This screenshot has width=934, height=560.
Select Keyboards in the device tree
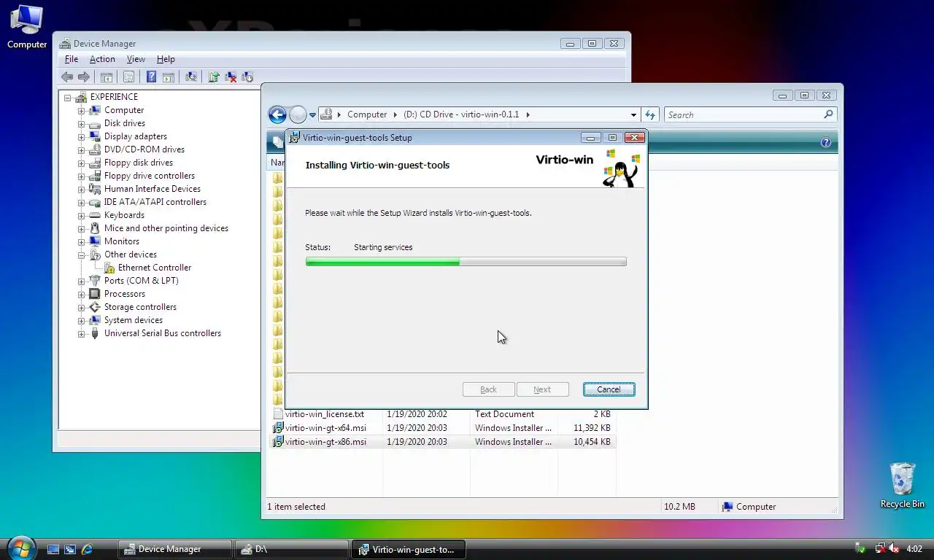[x=124, y=215]
